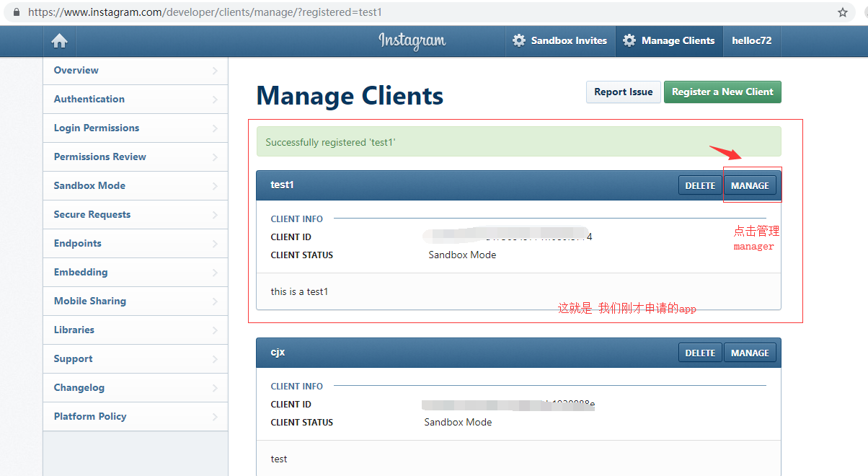
Task: Manage the cjx client
Action: point(750,353)
